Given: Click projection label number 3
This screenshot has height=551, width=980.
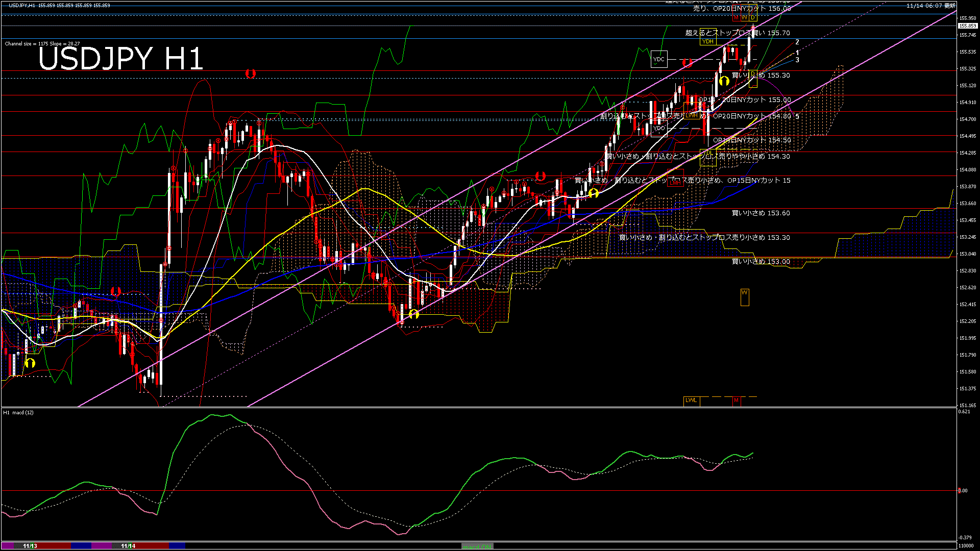Looking at the screenshot, I should coord(797,60).
